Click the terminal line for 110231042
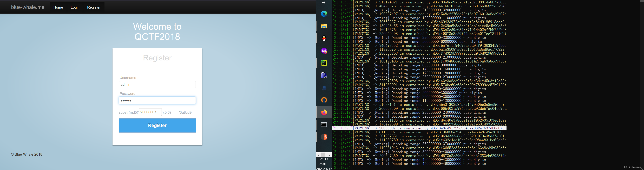The width and height of the screenshot is (644, 170). tap(419, 148)
